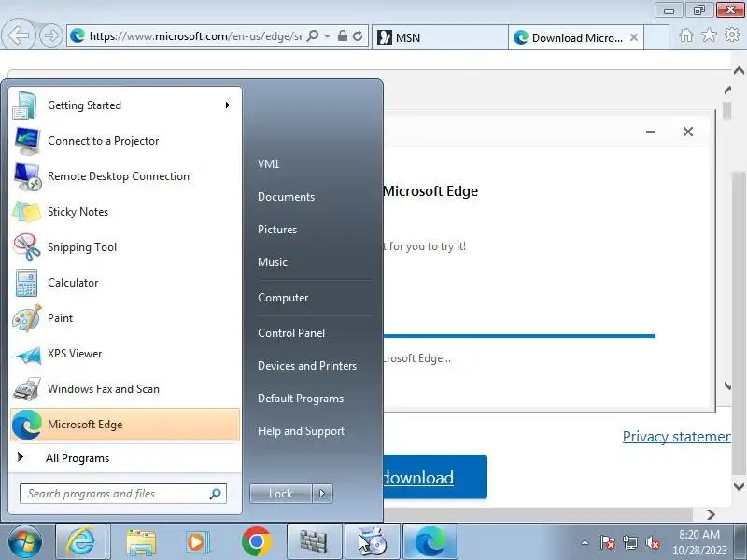
Task: Click the Edge install progress bar
Action: [519, 336]
